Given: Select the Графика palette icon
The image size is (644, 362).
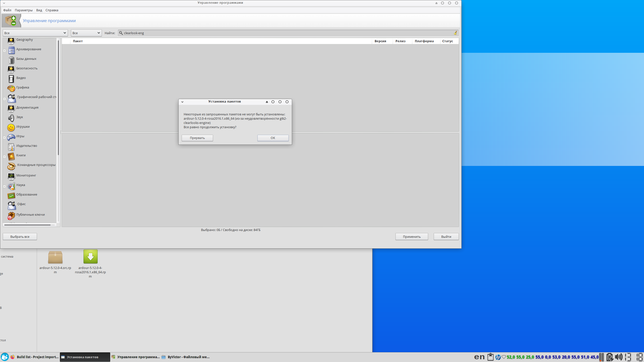Looking at the screenshot, I should (11, 88).
